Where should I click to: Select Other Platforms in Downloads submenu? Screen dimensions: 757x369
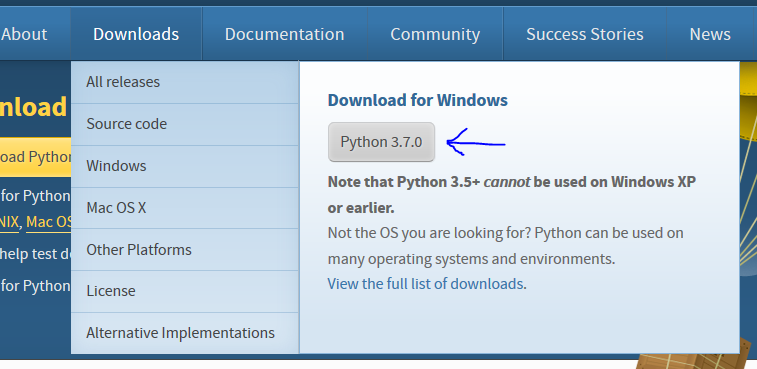point(185,250)
